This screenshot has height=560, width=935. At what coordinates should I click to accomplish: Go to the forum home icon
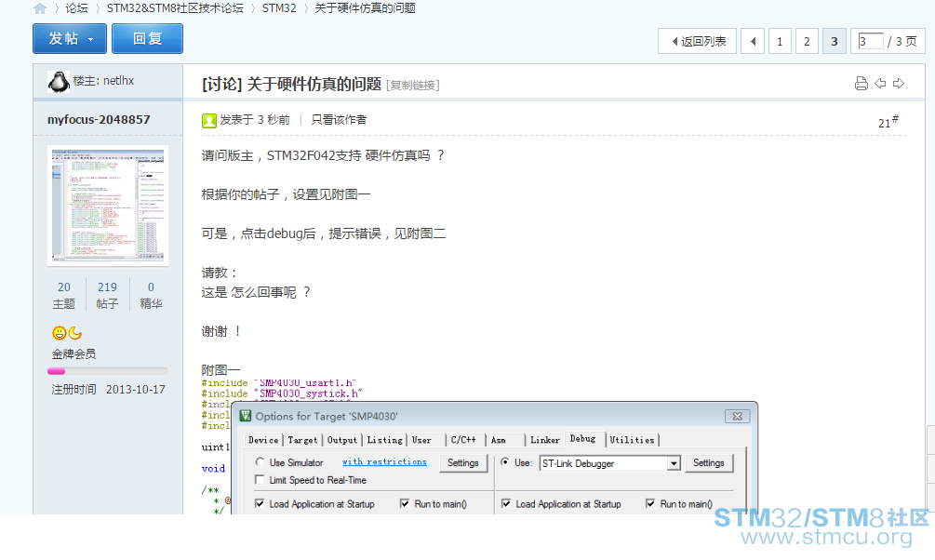40,8
